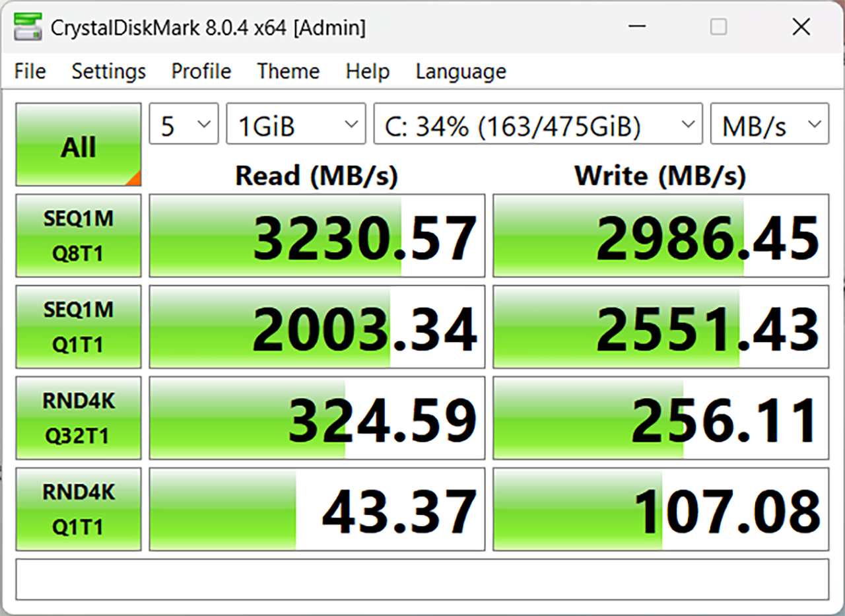845x616 pixels.
Task: Expand the drive dropdown showing C: 34%
Action: (537, 123)
